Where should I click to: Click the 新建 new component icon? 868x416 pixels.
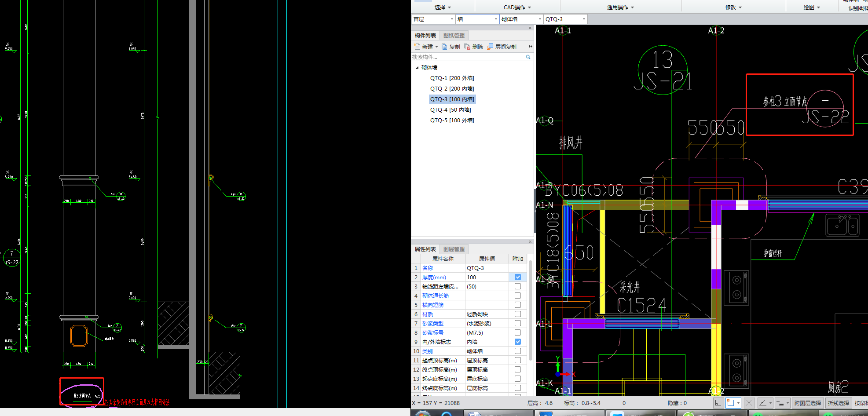417,47
